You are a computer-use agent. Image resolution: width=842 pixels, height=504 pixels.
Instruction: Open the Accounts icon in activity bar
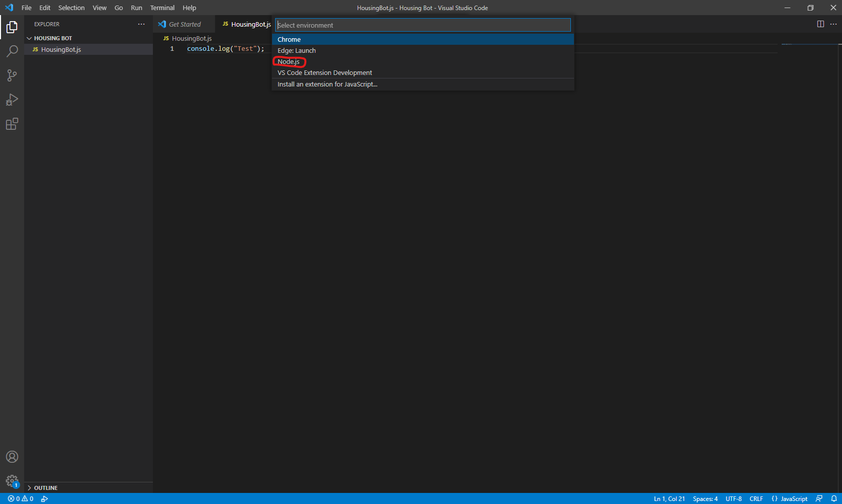[x=12, y=457]
